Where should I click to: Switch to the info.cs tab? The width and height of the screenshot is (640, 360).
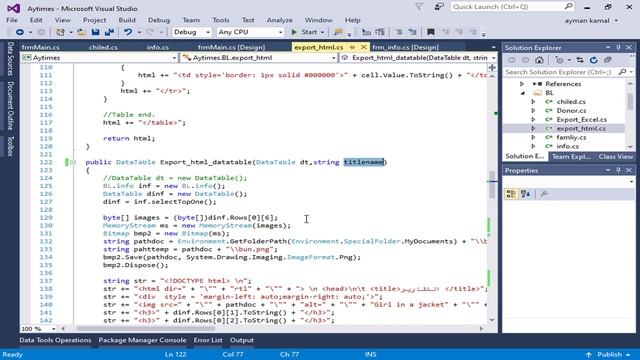coord(158,47)
